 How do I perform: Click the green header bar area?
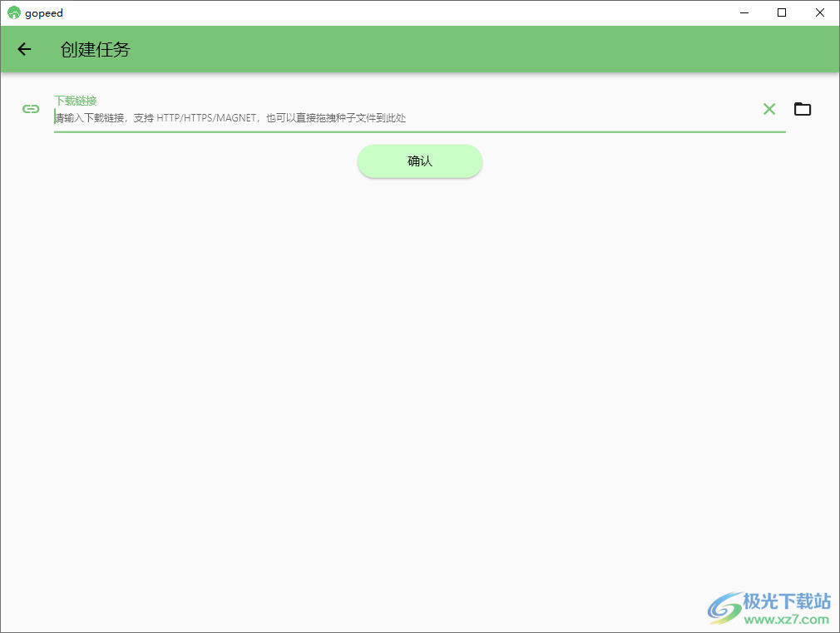click(x=416, y=49)
